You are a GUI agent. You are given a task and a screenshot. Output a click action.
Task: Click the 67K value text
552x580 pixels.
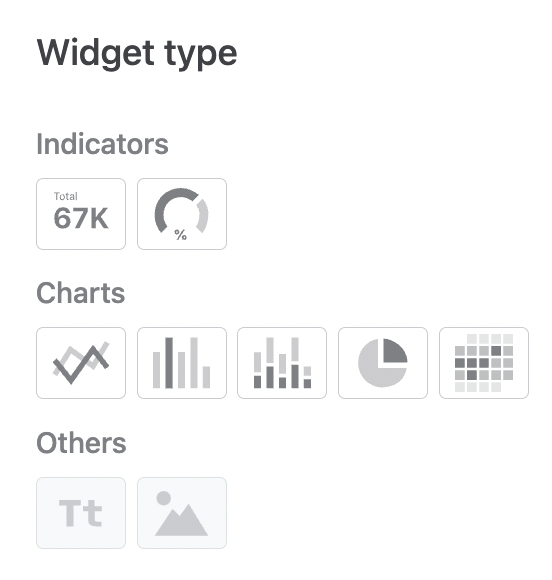click(x=81, y=218)
